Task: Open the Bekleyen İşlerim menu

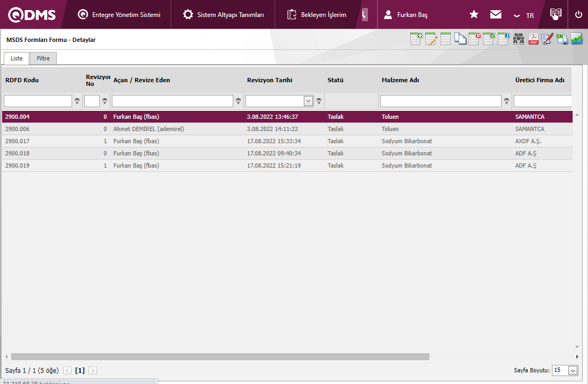Action: [x=317, y=15]
